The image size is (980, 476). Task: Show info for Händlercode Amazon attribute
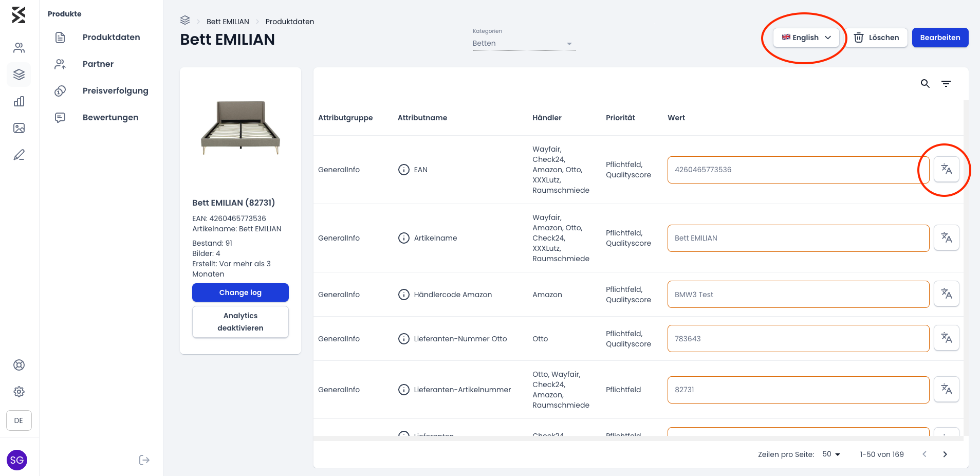(404, 295)
